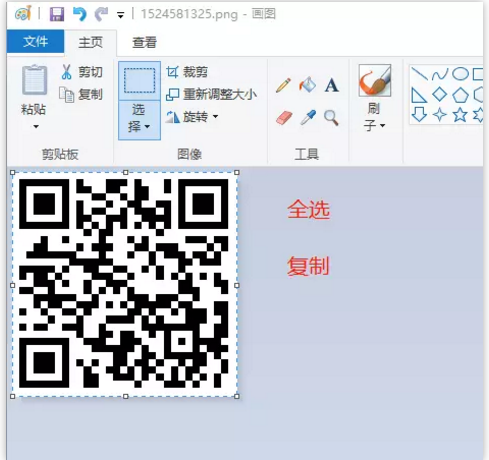This screenshot has width=489, height=460.
Task: Select the Magnifier tool
Action: pyautogui.click(x=331, y=118)
